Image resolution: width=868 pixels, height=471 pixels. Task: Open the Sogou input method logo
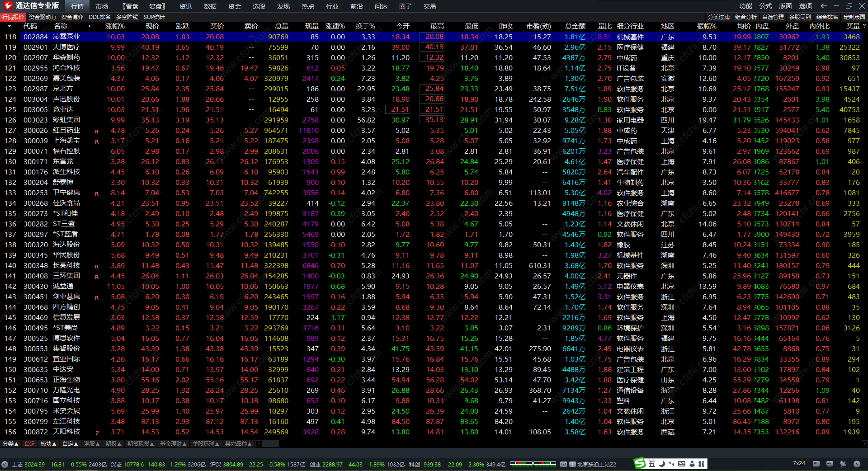(x=640, y=464)
